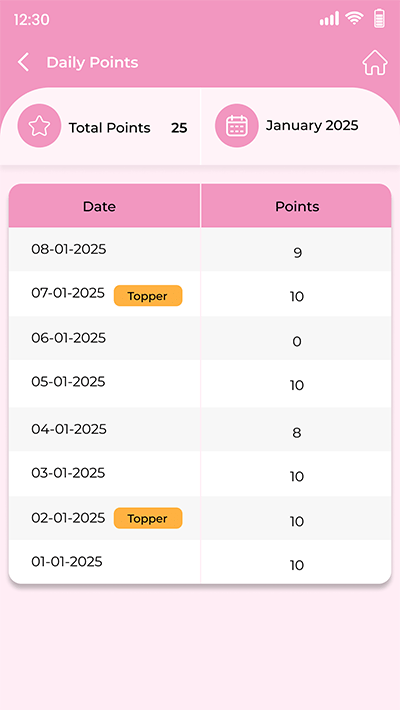Tap Topper badge on 07-01-2025
Screen dimensions: 400x710
point(148,296)
